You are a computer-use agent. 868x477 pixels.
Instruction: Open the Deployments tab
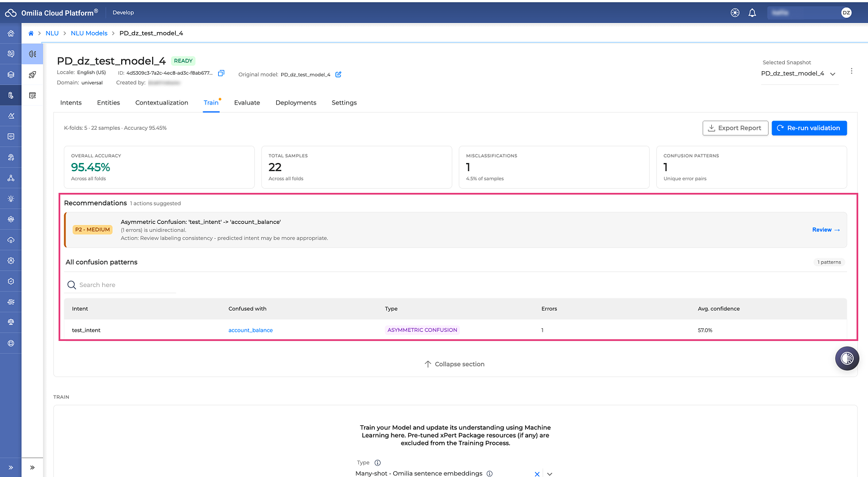point(296,103)
